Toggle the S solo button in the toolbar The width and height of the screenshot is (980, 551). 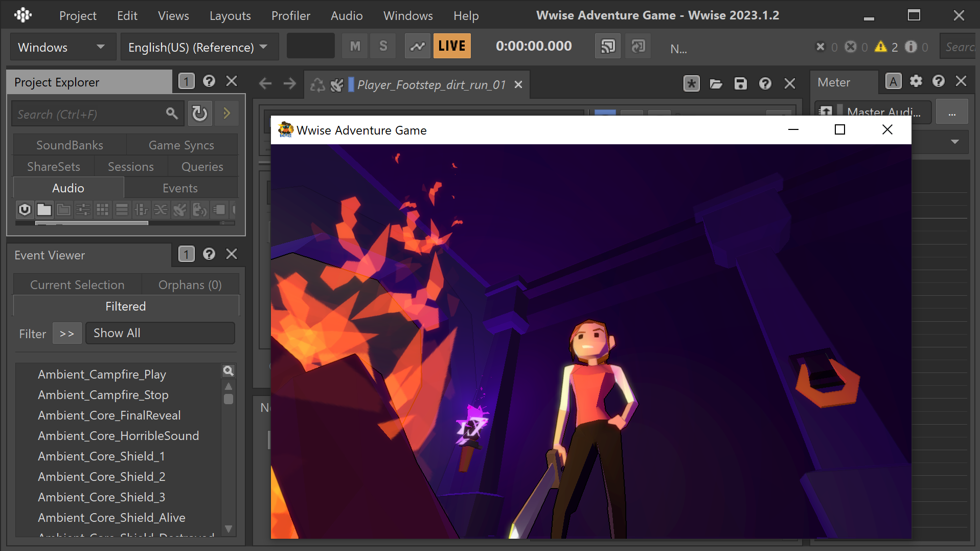[x=383, y=47]
